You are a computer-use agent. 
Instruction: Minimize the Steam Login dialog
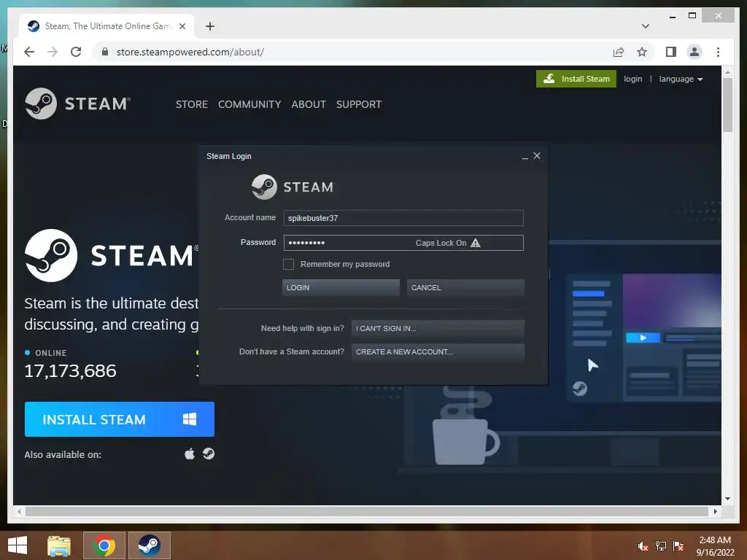click(x=525, y=157)
